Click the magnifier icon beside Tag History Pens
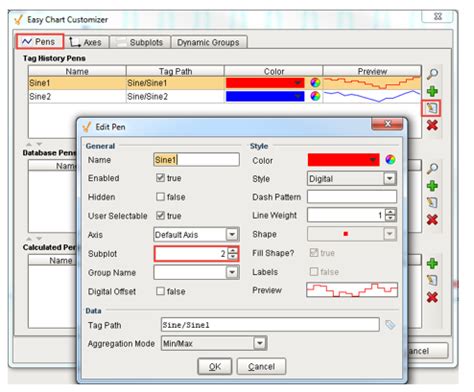The image size is (474, 392). point(432,74)
